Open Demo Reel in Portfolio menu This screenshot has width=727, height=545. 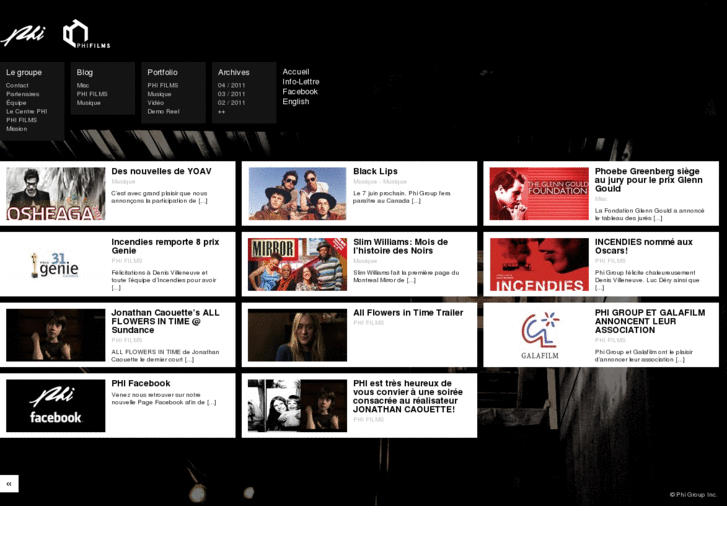click(163, 111)
